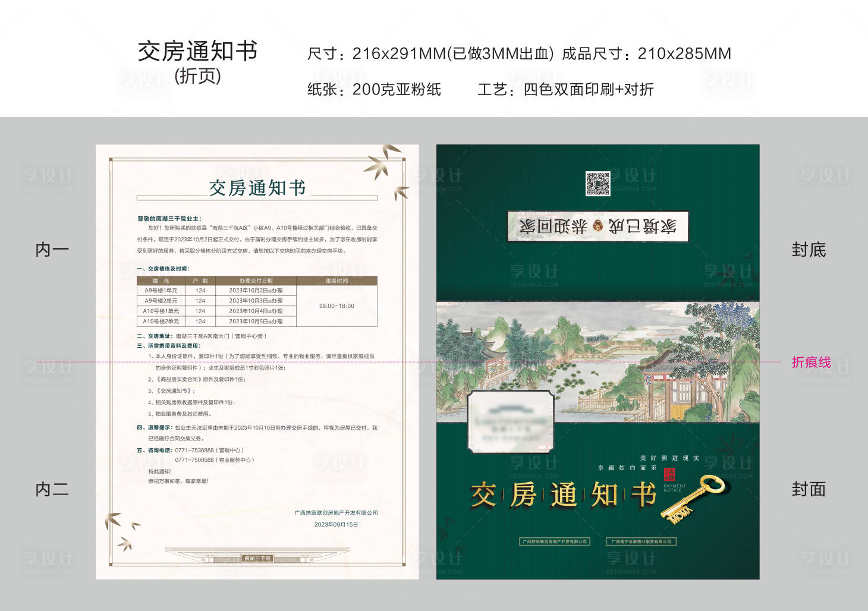Click section heading 一、交房楼栋及时间
868x611 pixels.
point(163,269)
